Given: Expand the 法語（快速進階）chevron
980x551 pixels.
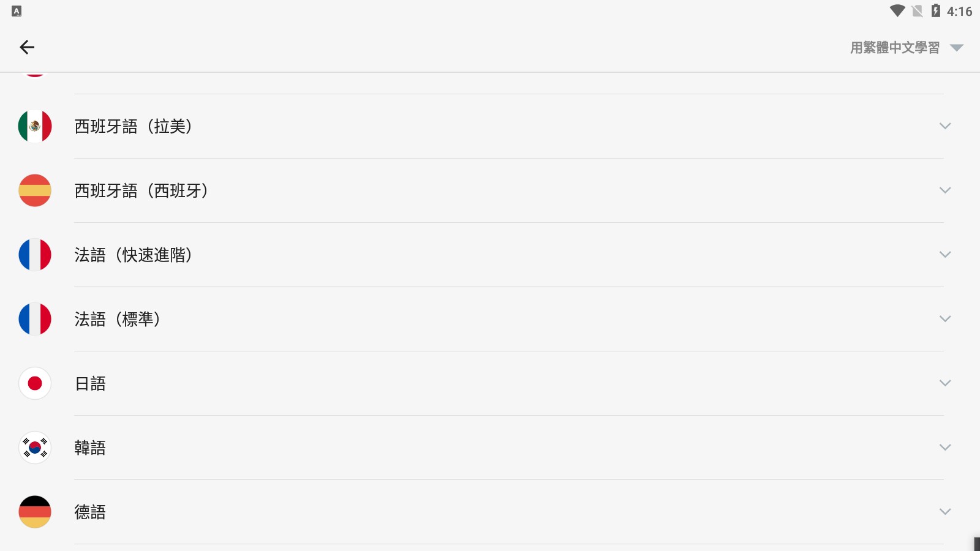Looking at the screenshot, I should coord(945,255).
